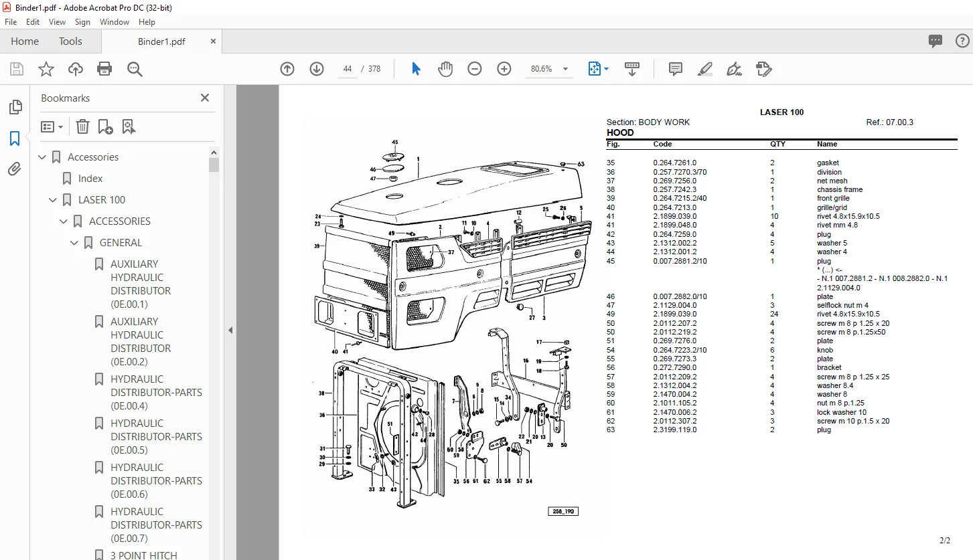Screen dimensions: 973x560
Task: Switch to the Tools tab
Action: [70, 41]
